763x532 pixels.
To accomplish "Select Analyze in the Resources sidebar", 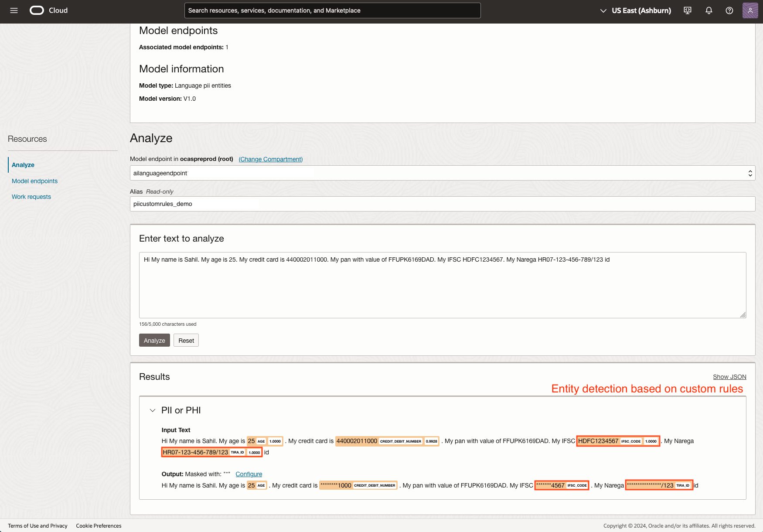I will click(23, 165).
